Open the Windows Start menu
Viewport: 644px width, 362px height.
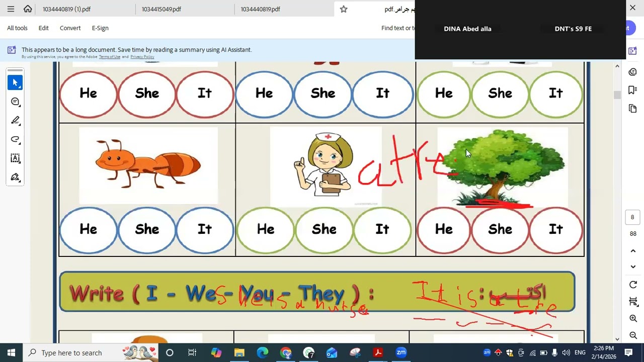pyautogui.click(x=12, y=352)
